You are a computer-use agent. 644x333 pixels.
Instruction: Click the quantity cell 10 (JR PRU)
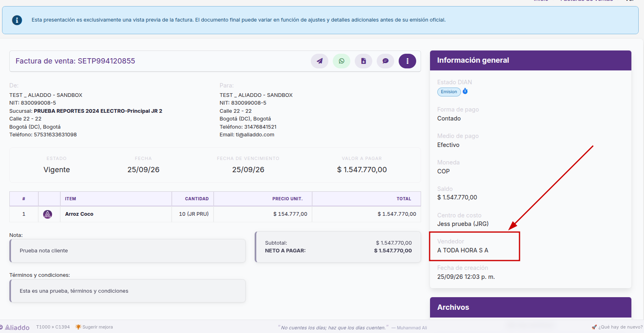click(x=194, y=214)
